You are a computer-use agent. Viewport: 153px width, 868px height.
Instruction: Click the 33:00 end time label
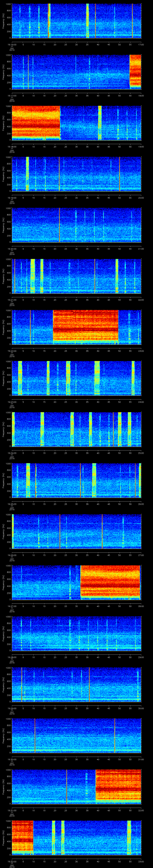click(141, 862)
